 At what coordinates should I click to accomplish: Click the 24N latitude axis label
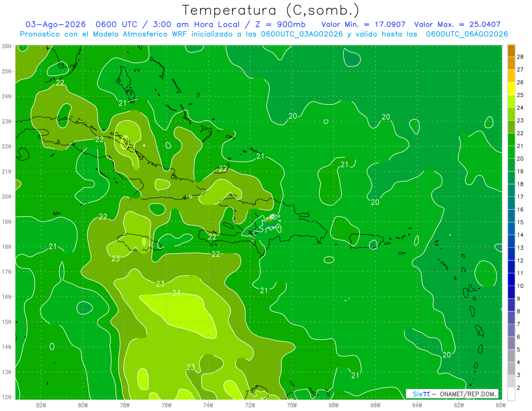6,96
